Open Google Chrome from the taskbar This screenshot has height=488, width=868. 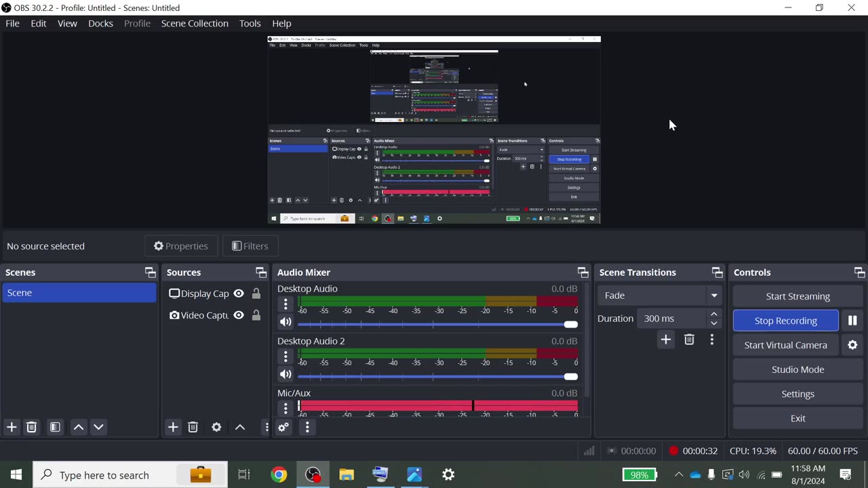[279, 474]
